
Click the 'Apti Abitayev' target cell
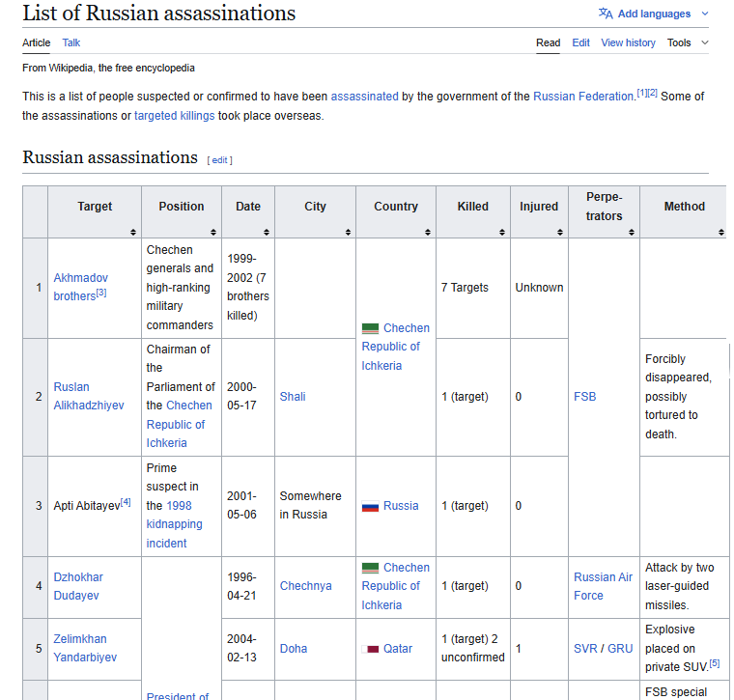click(x=95, y=506)
